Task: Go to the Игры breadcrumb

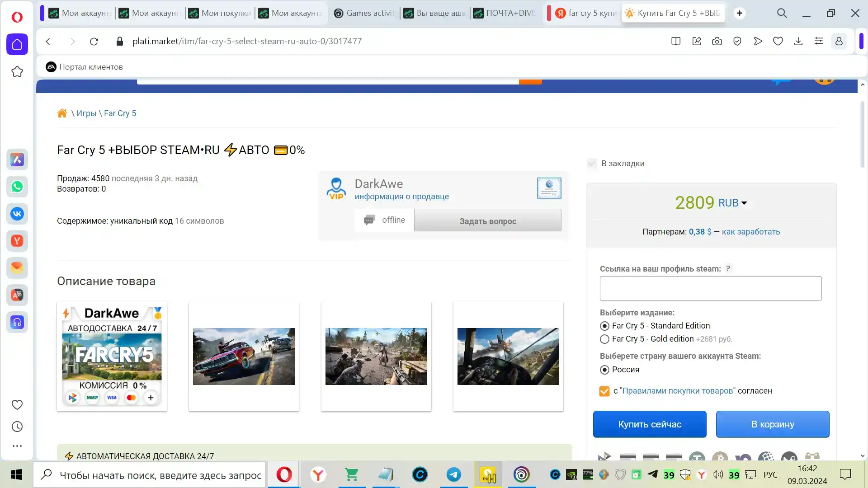Action: click(x=86, y=113)
